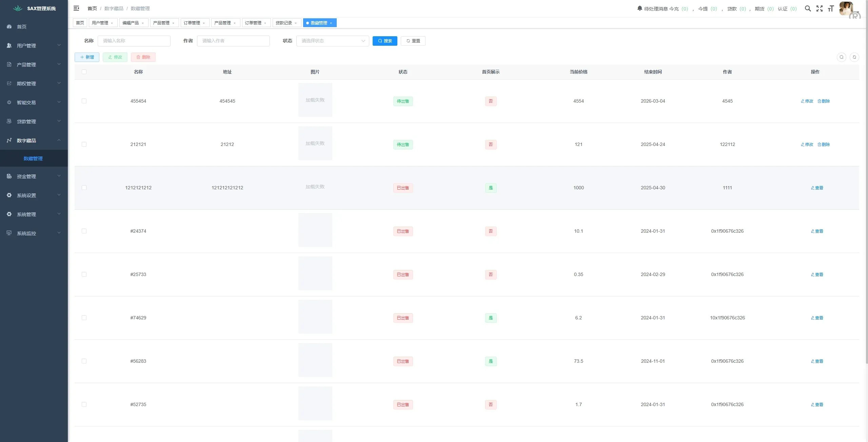
Task: Click the user avatar in the top right
Action: point(846,8)
